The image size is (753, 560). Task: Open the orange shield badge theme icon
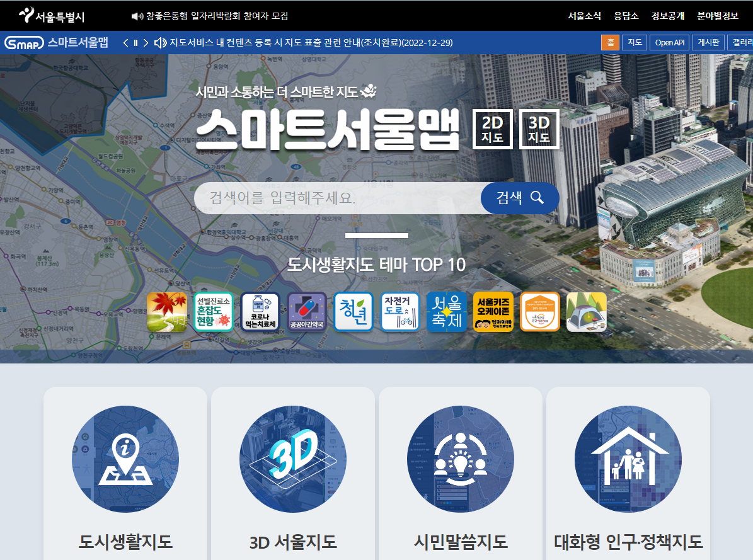540,312
